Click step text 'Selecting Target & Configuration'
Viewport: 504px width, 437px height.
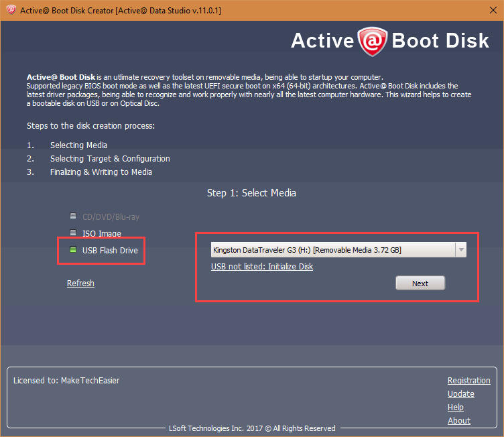click(x=110, y=159)
